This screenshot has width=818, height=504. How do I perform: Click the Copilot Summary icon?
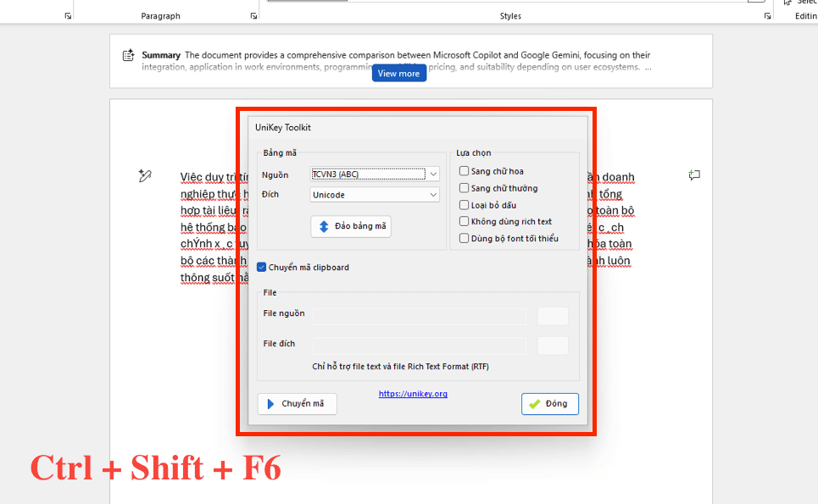[129, 56]
